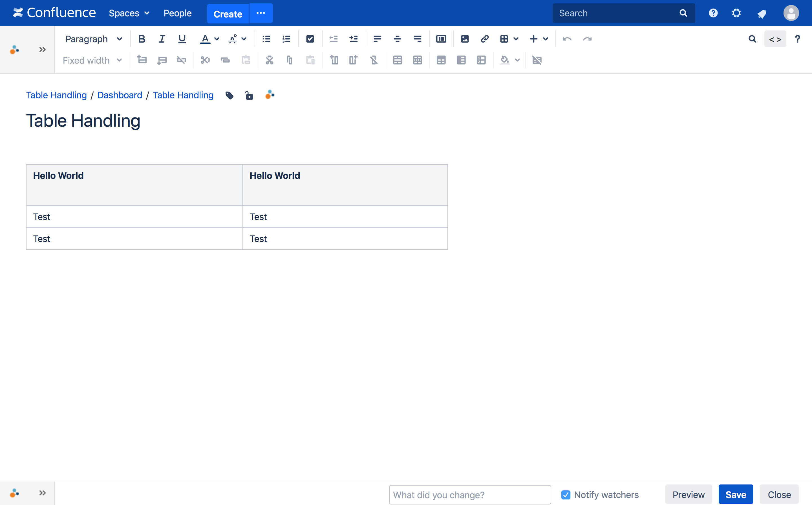812x507 pixels.
Task: Open the Fixed width layout dropdown
Action: coord(92,60)
